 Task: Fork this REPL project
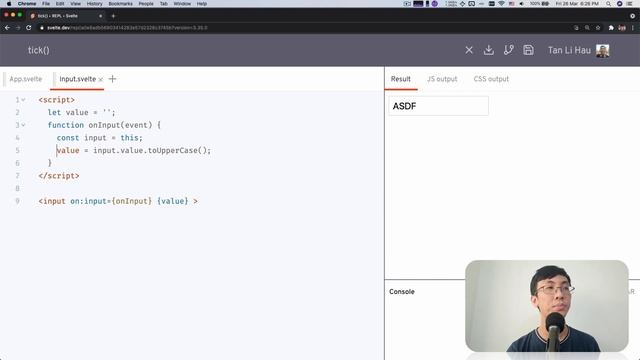point(509,50)
